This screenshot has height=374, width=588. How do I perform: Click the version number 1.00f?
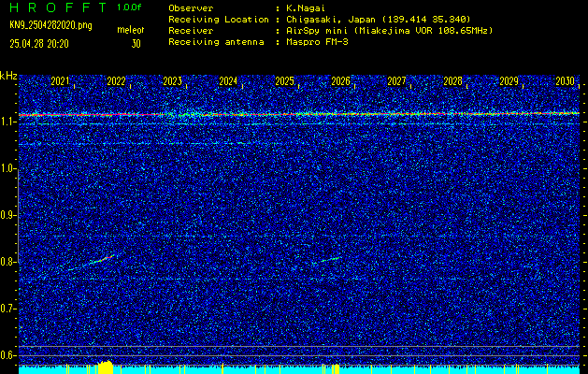point(129,7)
